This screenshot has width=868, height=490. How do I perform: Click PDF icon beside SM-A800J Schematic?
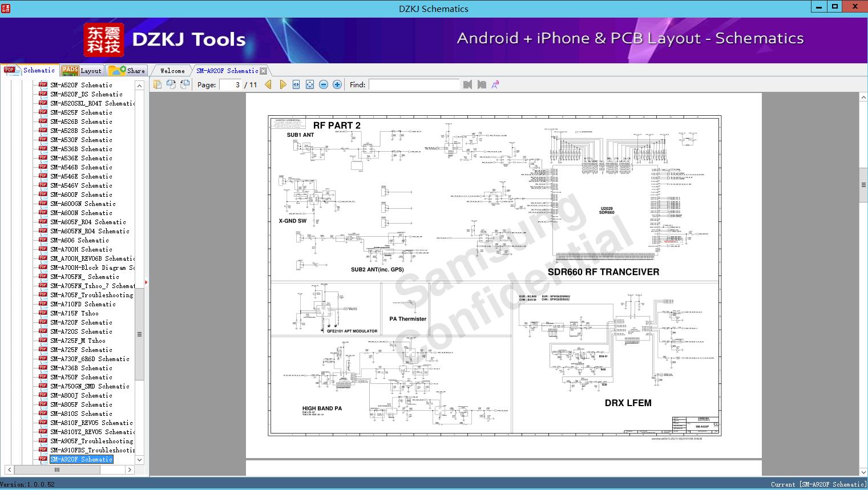(43, 395)
